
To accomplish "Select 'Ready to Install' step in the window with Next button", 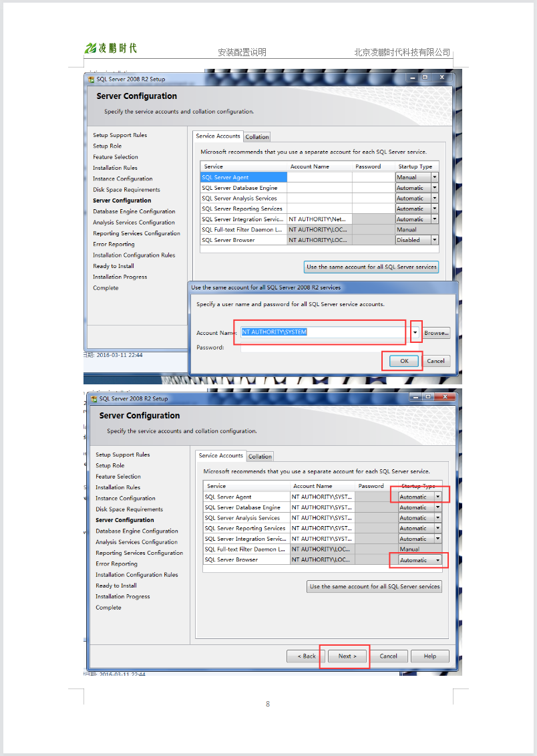I will click(x=116, y=586).
